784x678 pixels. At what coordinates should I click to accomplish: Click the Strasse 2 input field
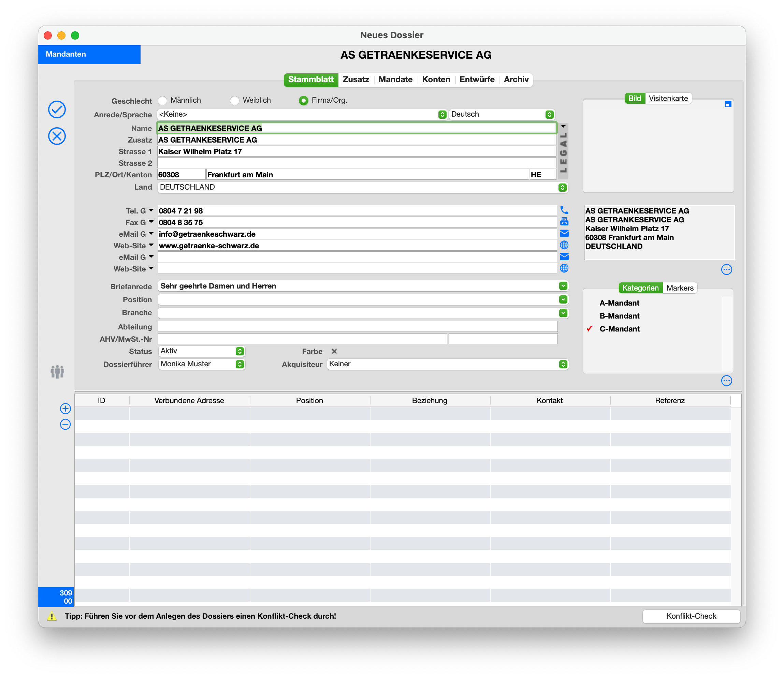click(x=357, y=163)
